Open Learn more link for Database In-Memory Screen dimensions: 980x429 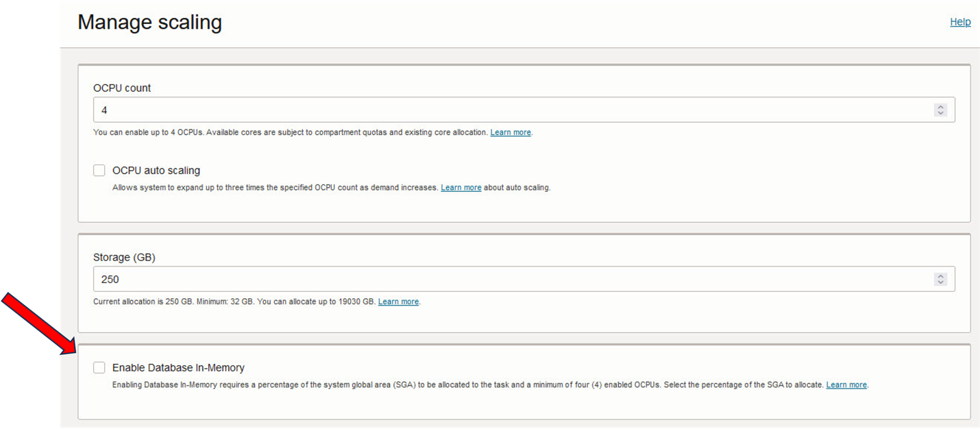click(846, 385)
